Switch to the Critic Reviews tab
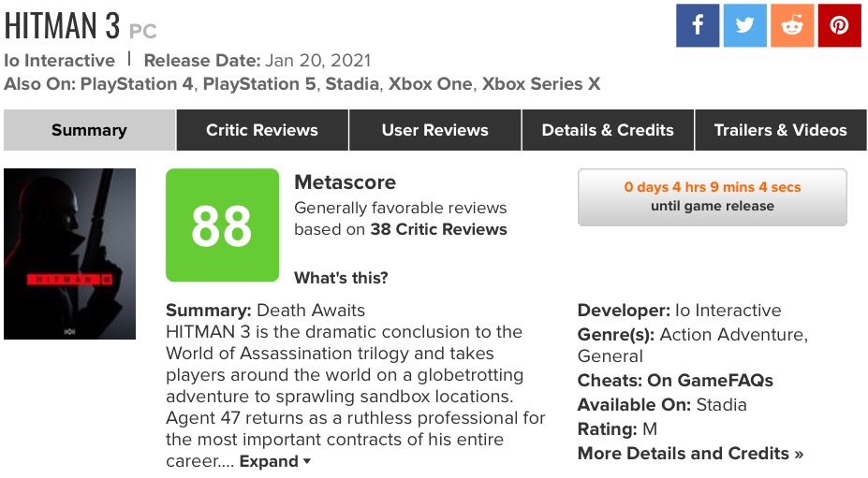868x478 pixels. (262, 130)
